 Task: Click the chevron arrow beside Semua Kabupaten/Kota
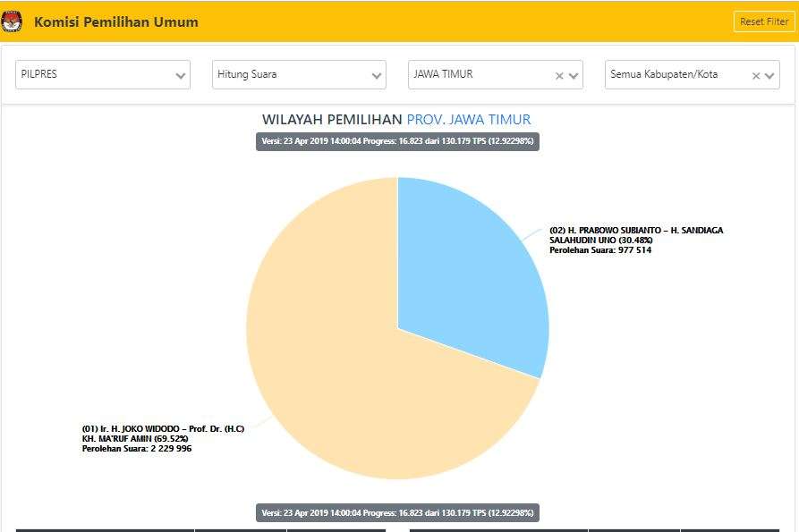pos(770,76)
